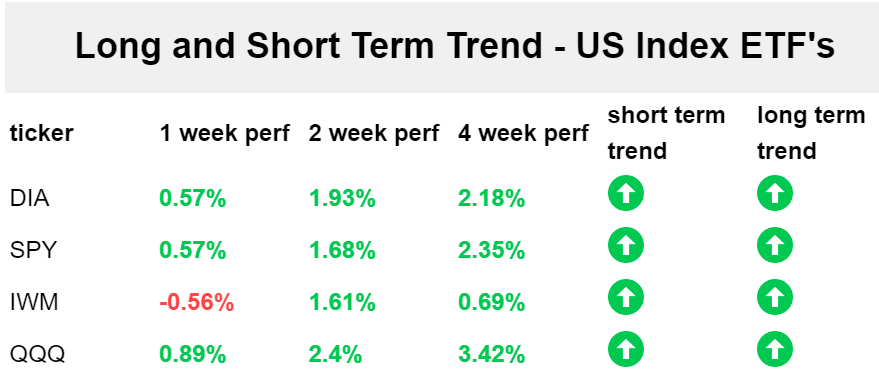Click IWM short term trend up arrow
The image size is (879, 384).
coord(626,297)
